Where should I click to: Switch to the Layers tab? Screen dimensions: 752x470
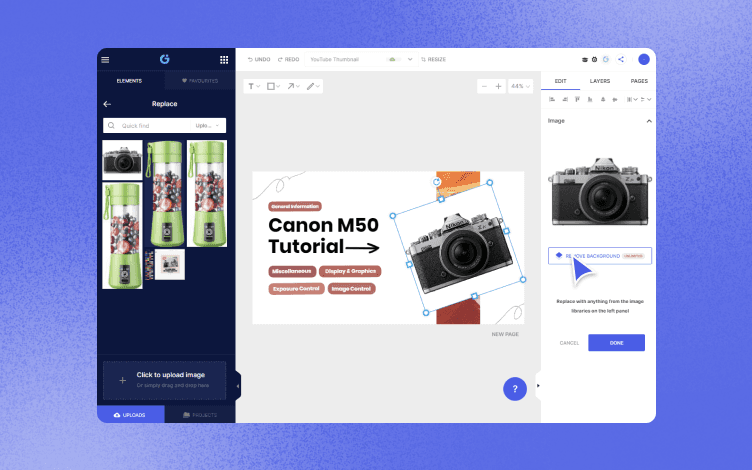pos(600,81)
